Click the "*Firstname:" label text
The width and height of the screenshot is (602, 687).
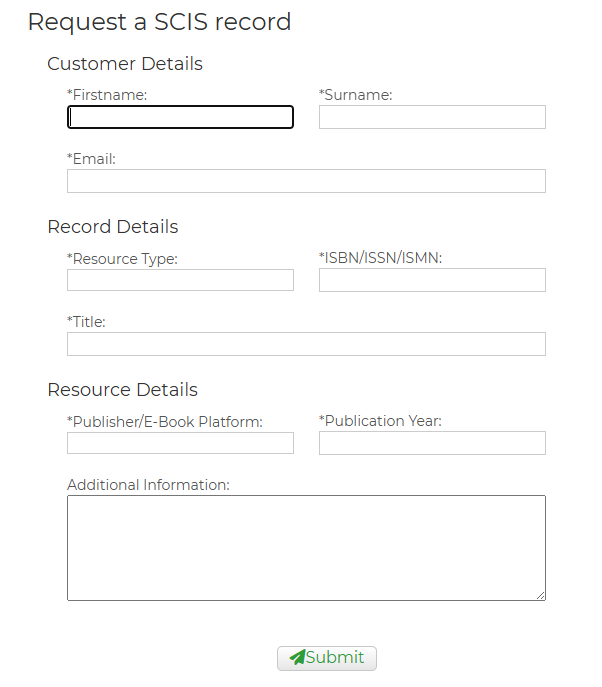(107, 95)
